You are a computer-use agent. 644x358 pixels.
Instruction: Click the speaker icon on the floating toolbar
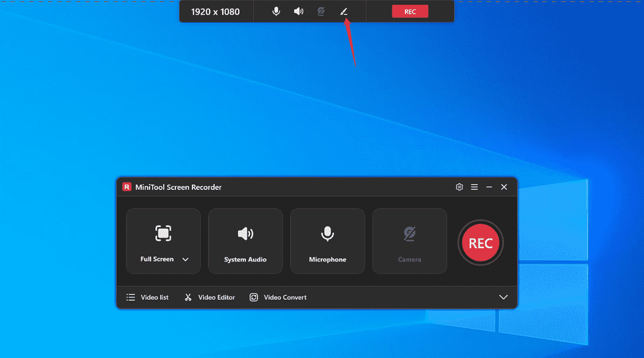298,11
